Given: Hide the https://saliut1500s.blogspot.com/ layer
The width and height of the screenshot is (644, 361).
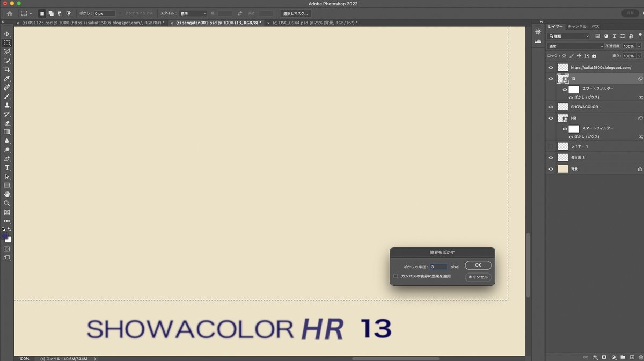Looking at the screenshot, I should [x=551, y=68].
